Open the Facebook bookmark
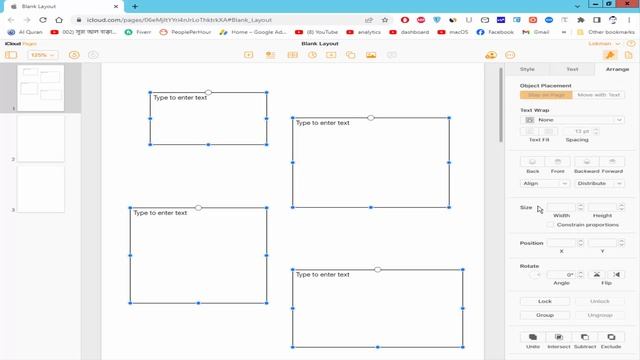Screen dimensions: 640x360 coord(495,32)
